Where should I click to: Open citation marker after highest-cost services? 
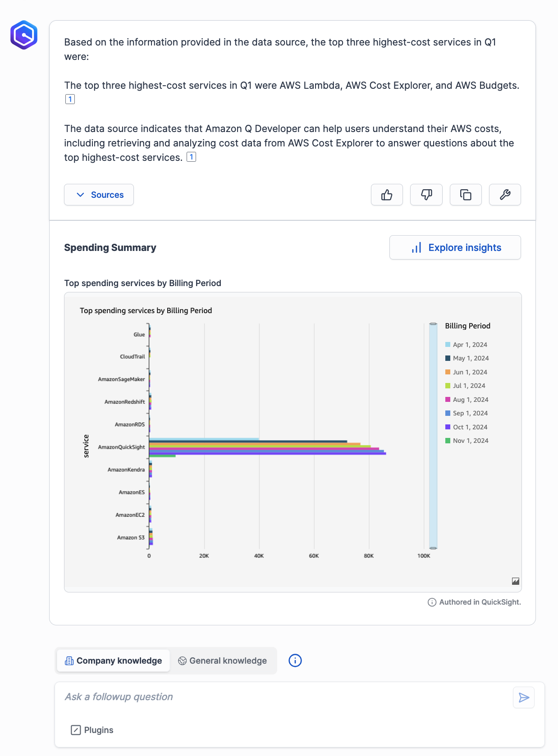click(192, 157)
